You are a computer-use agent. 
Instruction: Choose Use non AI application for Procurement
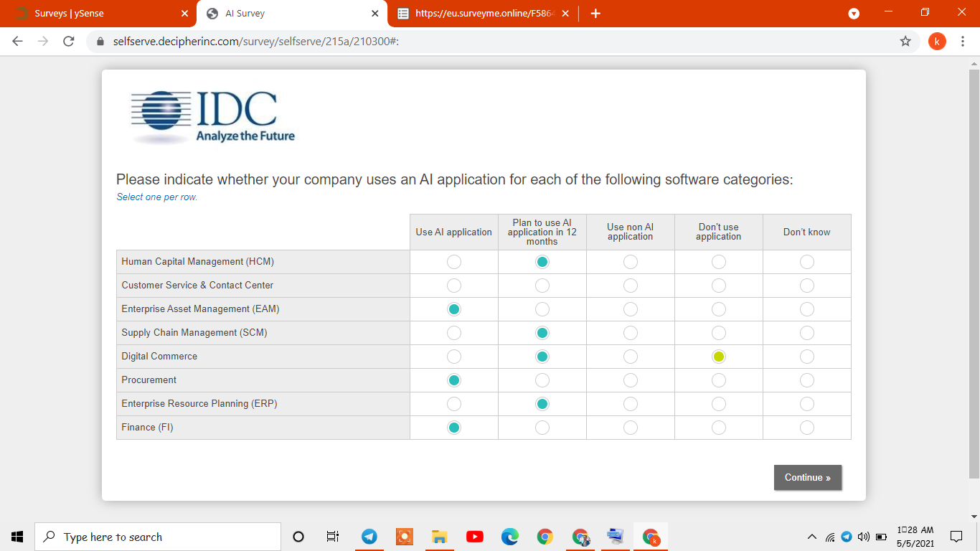pyautogui.click(x=631, y=380)
